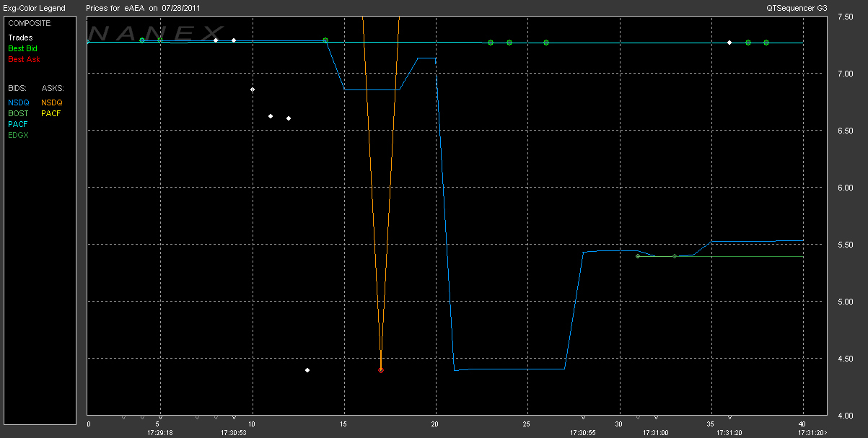
Task: Select the blue NSDQ bids legend label
Action: pyautogui.click(x=19, y=102)
